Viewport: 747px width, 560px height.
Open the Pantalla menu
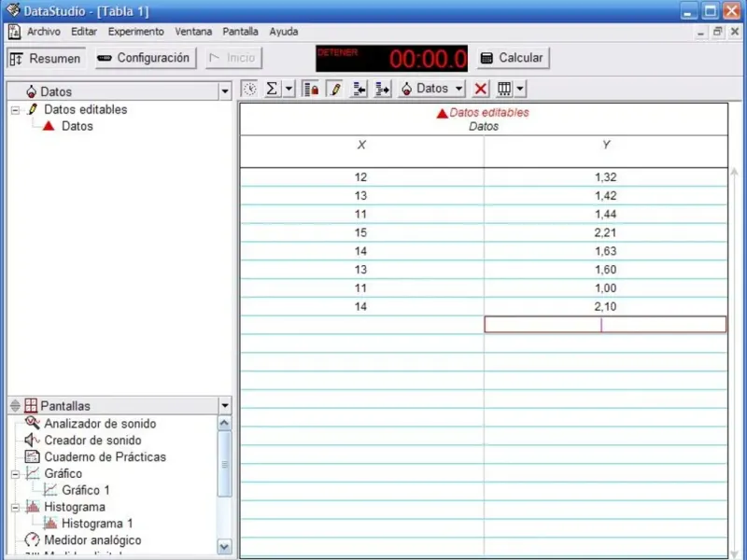click(x=240, y=32)
